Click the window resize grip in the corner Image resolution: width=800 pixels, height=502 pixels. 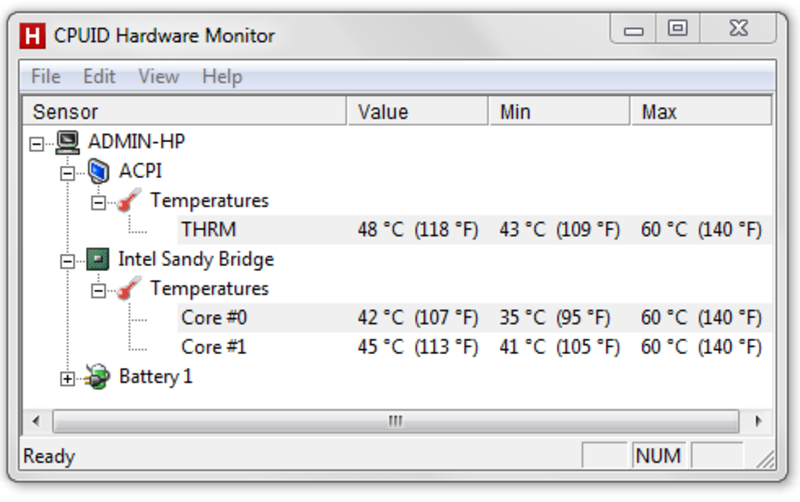tap(764, 458)
